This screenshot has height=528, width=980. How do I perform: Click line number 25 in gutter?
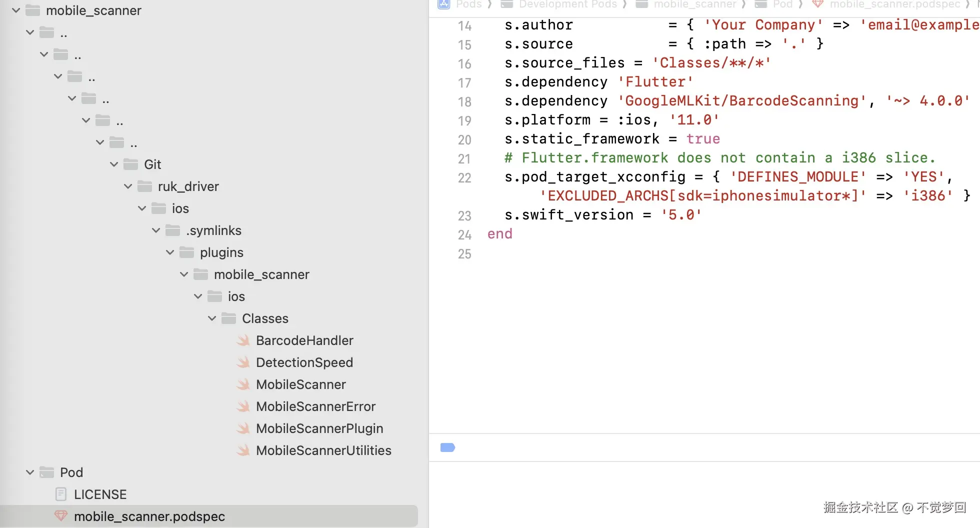(464, 254)
